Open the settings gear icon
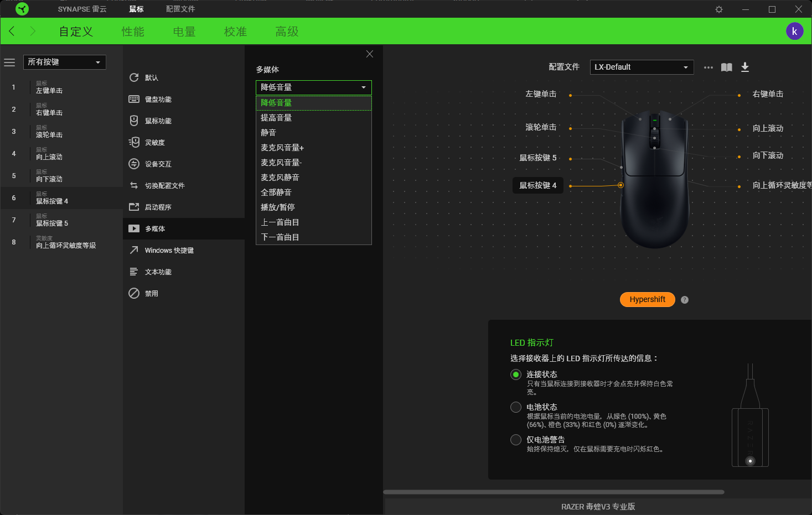 pos(719,9)
